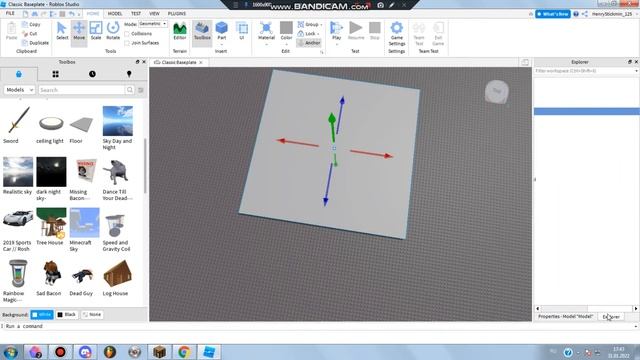640x360 pixels.
Task: Expand the Group dropdown arrow
Action: (x=321, y=25)
